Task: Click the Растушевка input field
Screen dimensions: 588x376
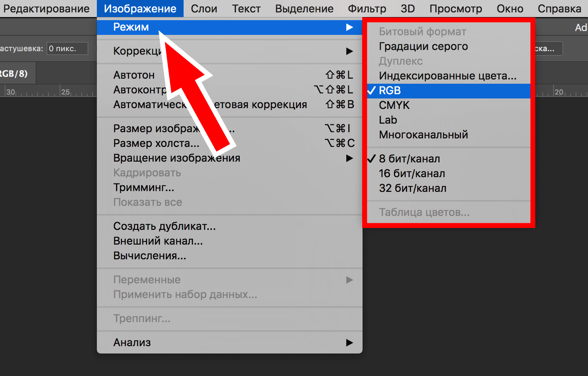Action: (x=67, y=49)
